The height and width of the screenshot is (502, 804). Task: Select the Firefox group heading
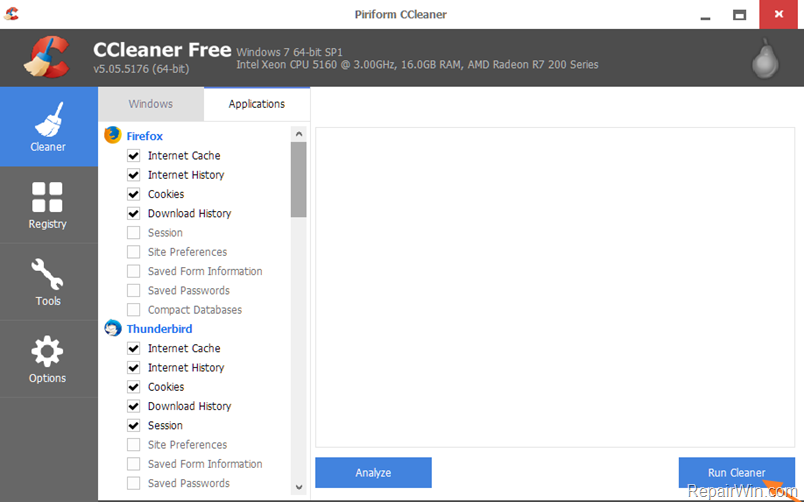pyautogui.click(x=145, y=136)
